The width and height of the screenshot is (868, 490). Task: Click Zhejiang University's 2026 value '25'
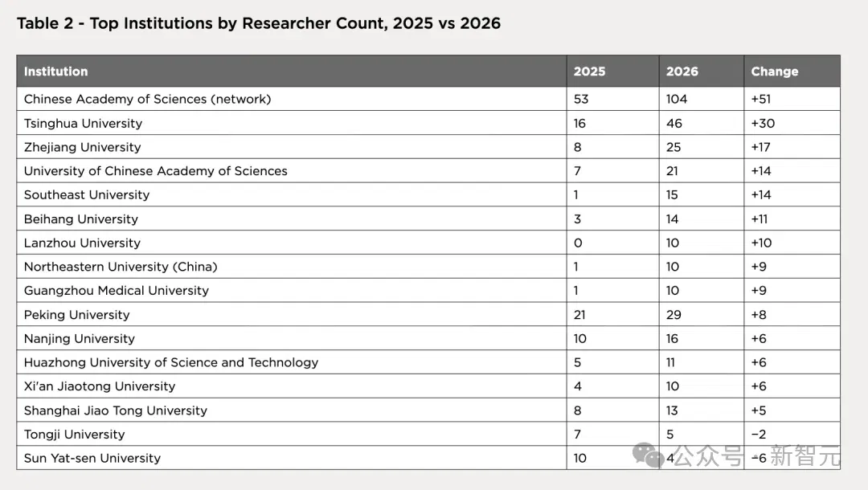pyautogui.click(x=674, y=147)
